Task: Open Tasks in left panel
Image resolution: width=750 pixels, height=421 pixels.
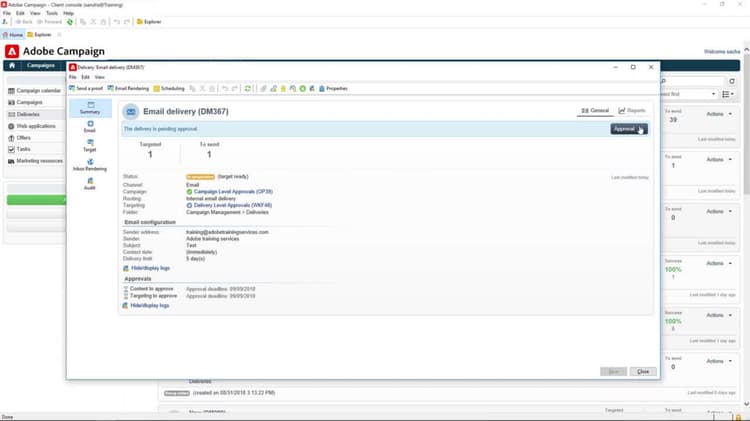Action: 19,149
